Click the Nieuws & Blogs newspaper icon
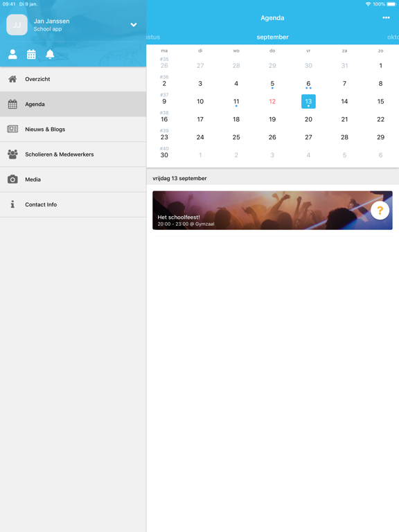The width and height of the screenshot is (399, 532). tap(12, 129)
